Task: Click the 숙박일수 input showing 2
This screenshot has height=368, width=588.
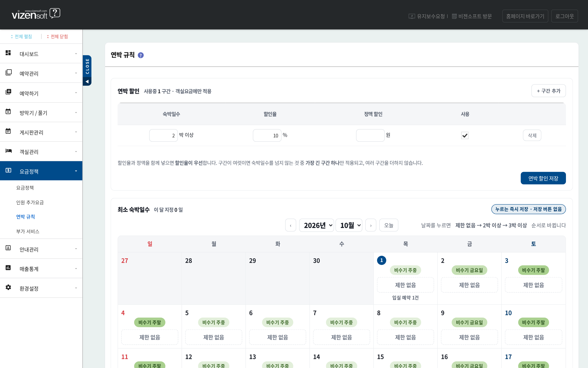Action: tap(163, 135)
